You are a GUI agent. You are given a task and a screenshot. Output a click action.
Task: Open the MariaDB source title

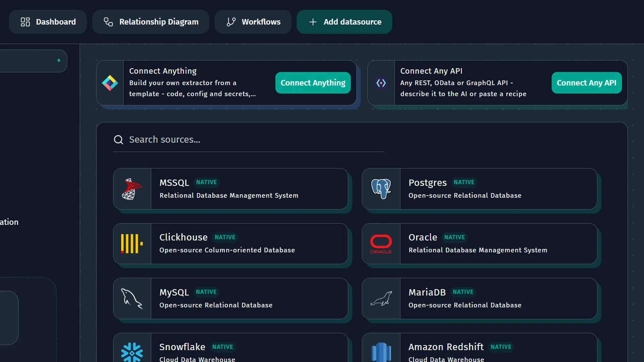[x=427, y=292]
